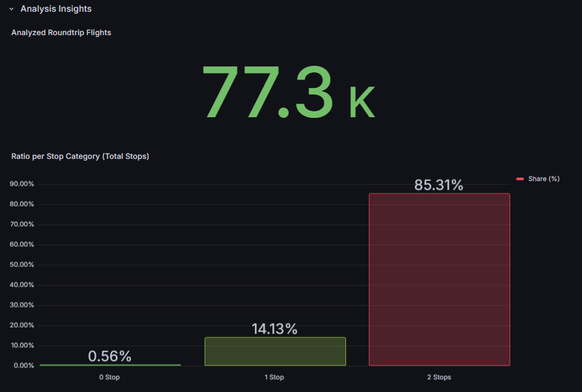Open Ratio per Stop Category panel title
Screen dimensions: 582x392
pyautogui.click(x=80, y=156)
